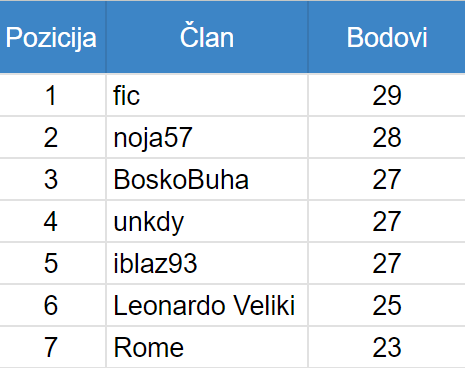The height and width of the screenshot is (368, 465).
Task: Select member name unkdy
Action: coord(149,222)
